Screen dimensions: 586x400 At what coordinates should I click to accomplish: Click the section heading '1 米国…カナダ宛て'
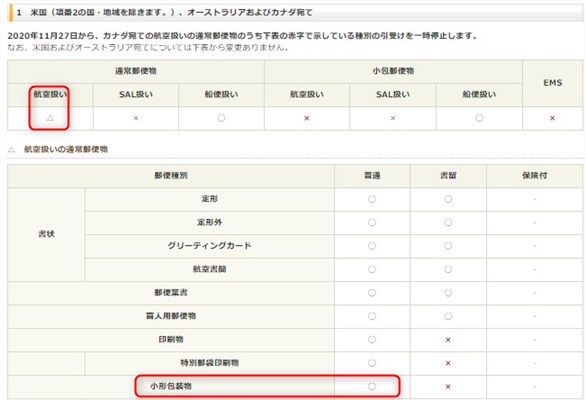pyautogui.click(x=164, y=13)
